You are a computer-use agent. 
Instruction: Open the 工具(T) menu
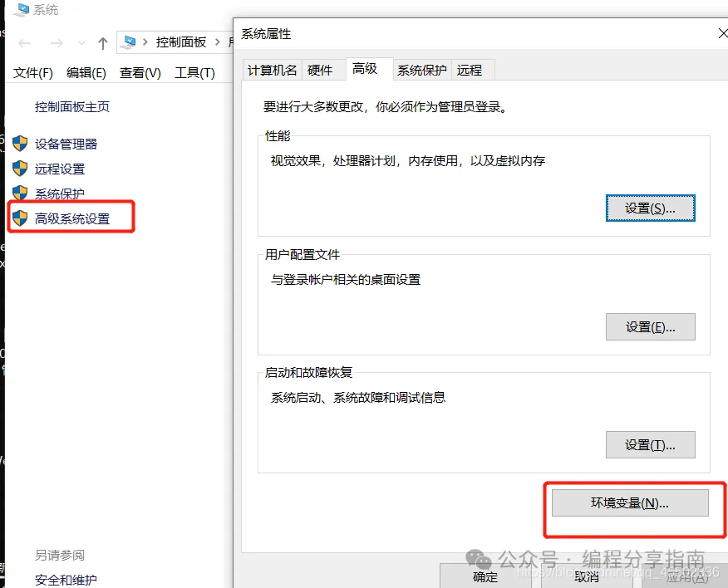coord(195,73)
